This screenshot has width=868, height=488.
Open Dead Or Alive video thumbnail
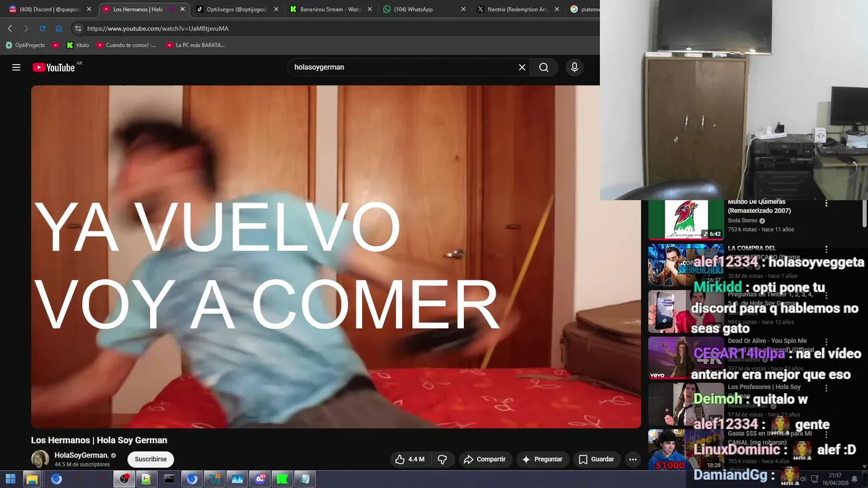[x=686, y=357]
